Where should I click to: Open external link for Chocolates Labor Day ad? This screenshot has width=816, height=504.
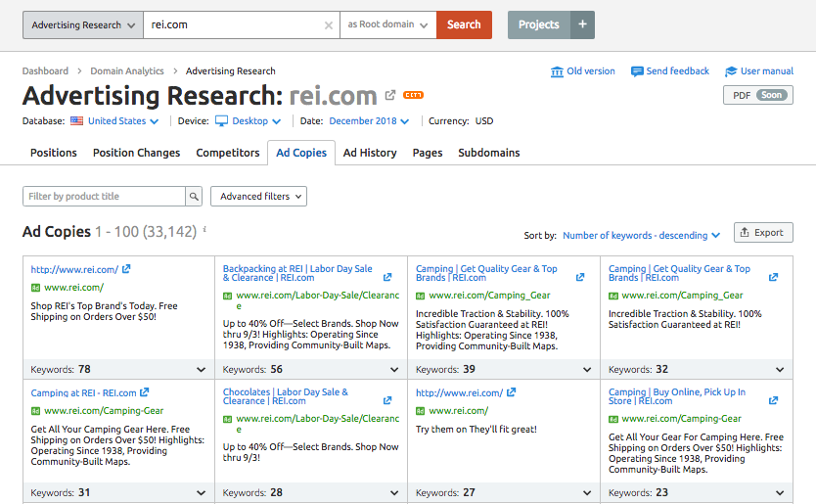[x=387, y=400]
